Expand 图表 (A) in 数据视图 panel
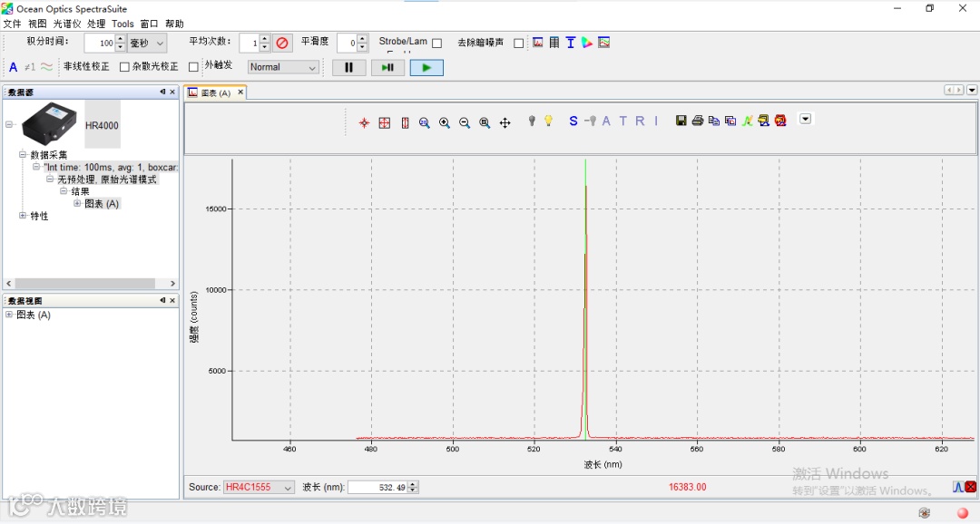 click(x=9, y=315)
